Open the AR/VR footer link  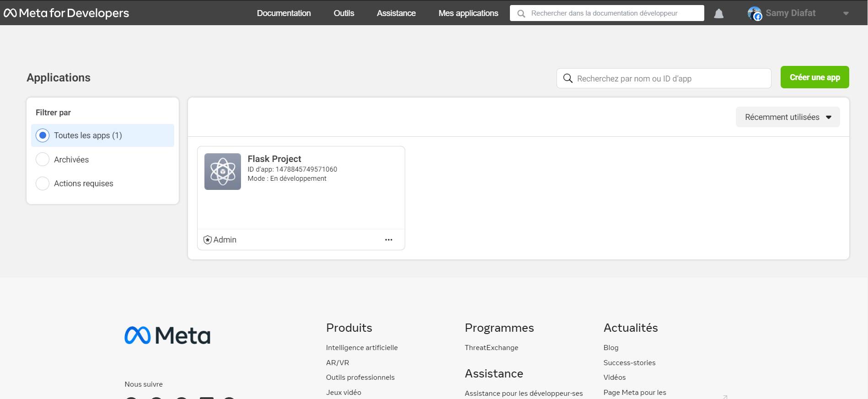338,362
